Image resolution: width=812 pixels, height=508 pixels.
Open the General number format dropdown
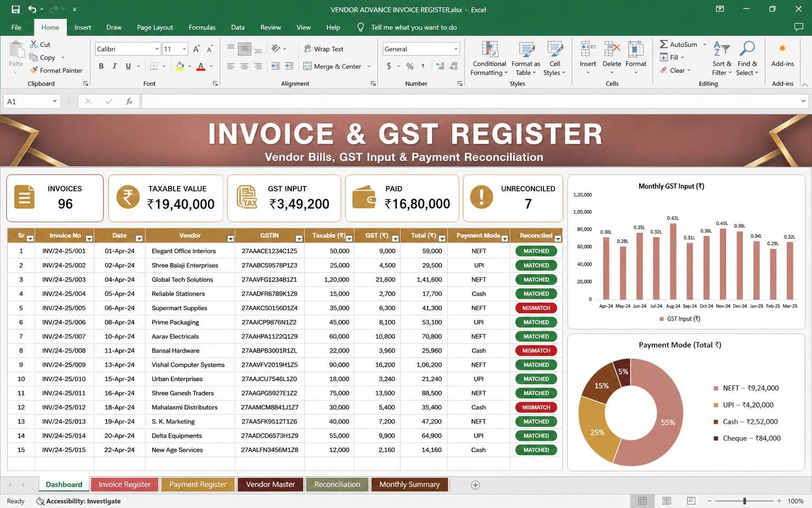click(x=456, y=49)
